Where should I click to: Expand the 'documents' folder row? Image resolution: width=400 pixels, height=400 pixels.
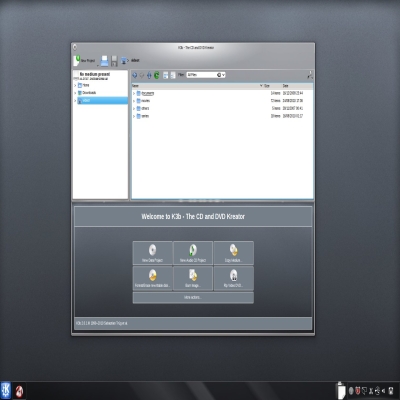[134, 93]
